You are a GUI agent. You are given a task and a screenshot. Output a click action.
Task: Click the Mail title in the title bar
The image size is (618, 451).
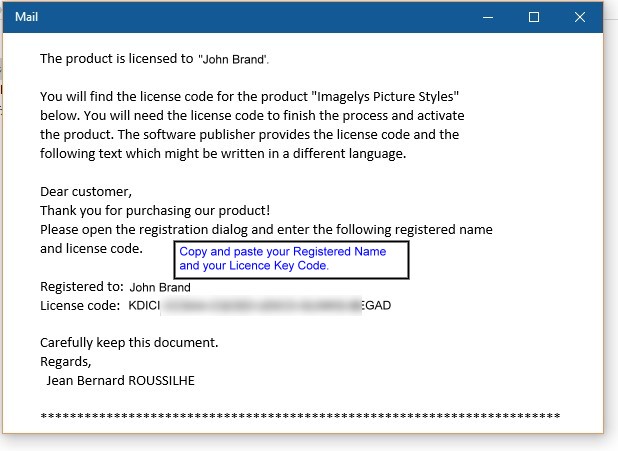click(27, 17)
